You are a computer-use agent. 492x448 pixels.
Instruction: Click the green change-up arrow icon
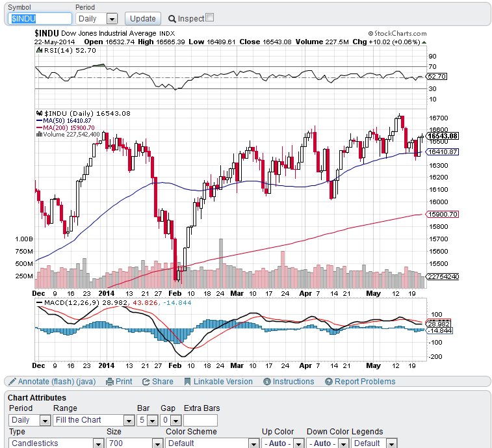(x=424, y=42)
